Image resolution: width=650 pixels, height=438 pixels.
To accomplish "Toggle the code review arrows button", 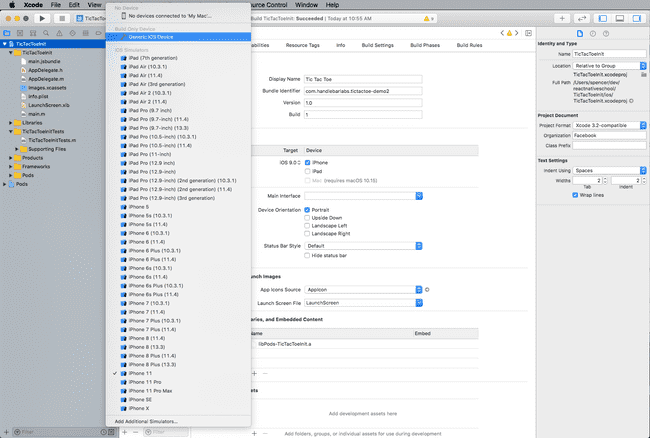I will (x=582, y=18).
